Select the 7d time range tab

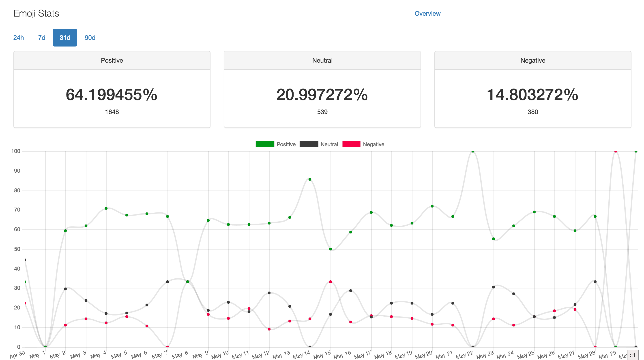(x=41, y=38)
